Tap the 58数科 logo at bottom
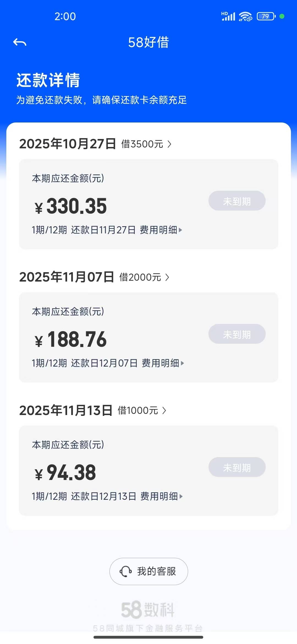The width and height of the screenshot is (297, 644). [x=148, y=610]
